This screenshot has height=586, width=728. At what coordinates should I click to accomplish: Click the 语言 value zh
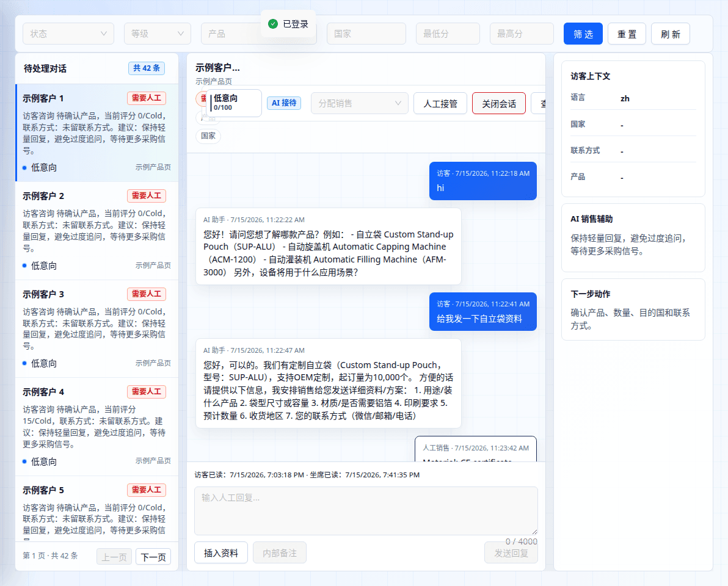pos(625,98)
